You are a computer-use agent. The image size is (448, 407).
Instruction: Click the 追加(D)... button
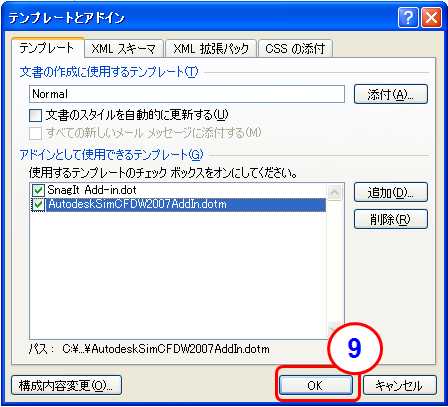coord(391,192)
